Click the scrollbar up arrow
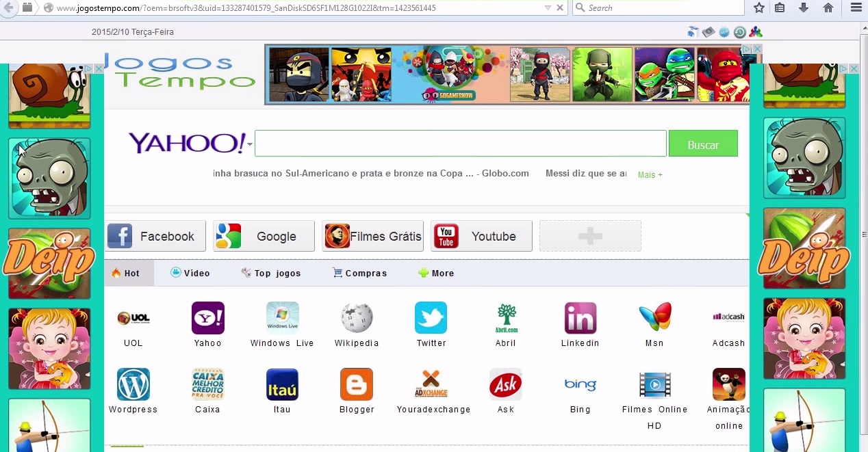 pyautogui.click(x=864, y=27)
